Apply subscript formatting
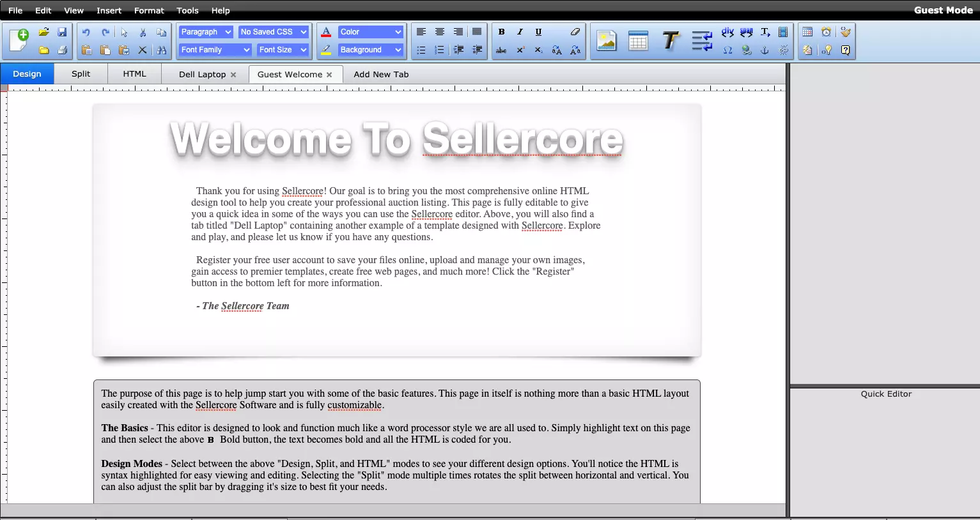Image resolution: width=980 pixels, height=520 pixels. click(538, 50)
